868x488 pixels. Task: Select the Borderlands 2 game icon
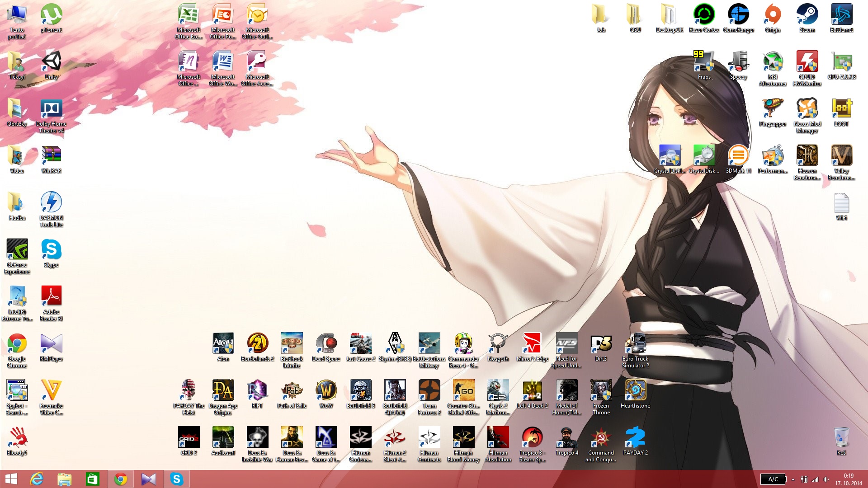pyautogui.click(x=257, y=344)
